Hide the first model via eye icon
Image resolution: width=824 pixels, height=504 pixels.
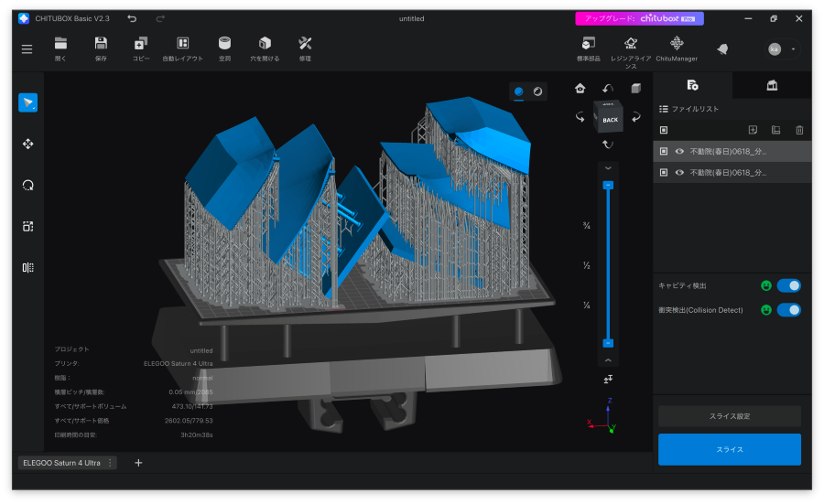[679, 151]
